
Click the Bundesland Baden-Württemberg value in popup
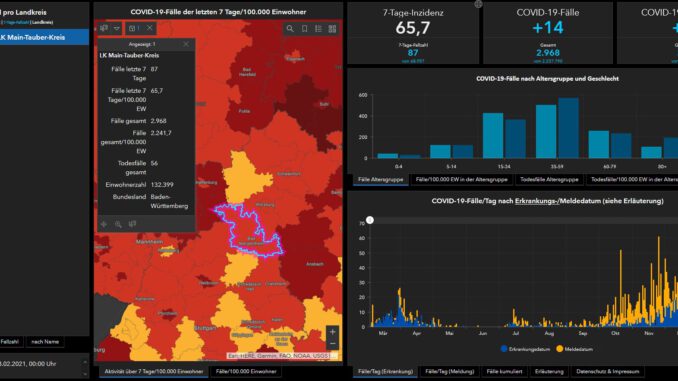169,202
